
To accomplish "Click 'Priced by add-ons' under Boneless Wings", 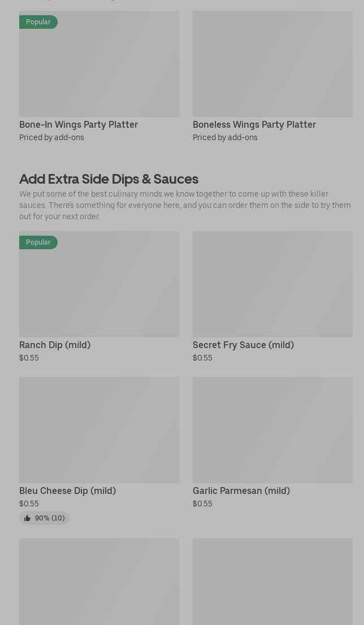I will (225, 137).
